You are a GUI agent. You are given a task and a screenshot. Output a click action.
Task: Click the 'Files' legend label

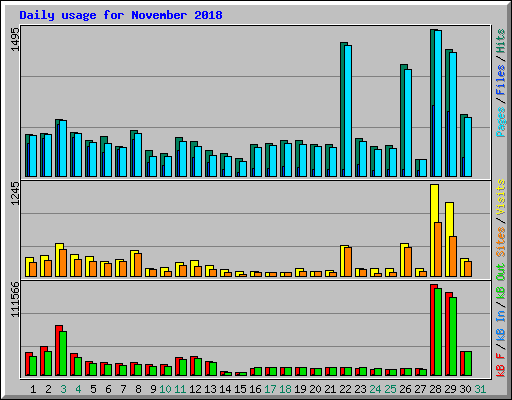coord(501,79)
